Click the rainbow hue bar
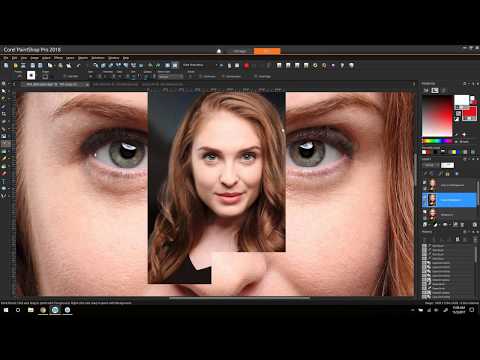The width and height of the screenshot is (480, 360). pyautogui.click(x=437, y=141)
